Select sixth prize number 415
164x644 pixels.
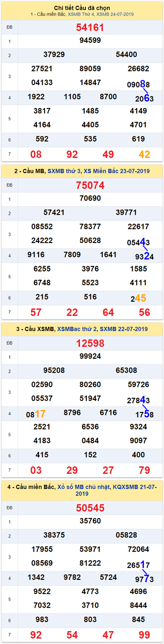(x=42, y=455)
